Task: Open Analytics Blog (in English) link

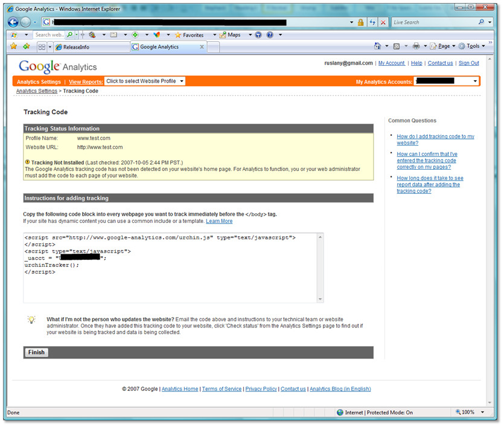Action: 340,389
